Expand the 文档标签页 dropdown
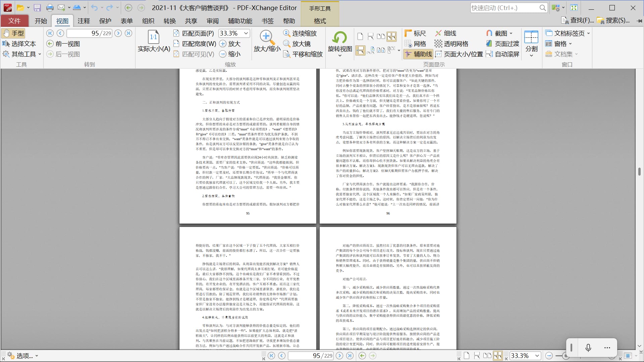644x362 pixels. point(588,33)
